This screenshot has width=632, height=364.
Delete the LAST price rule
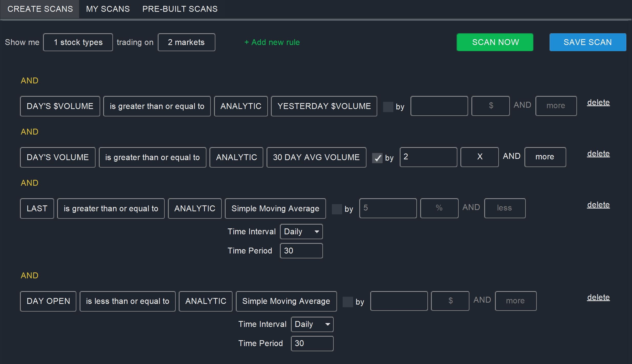click(598, 205)
